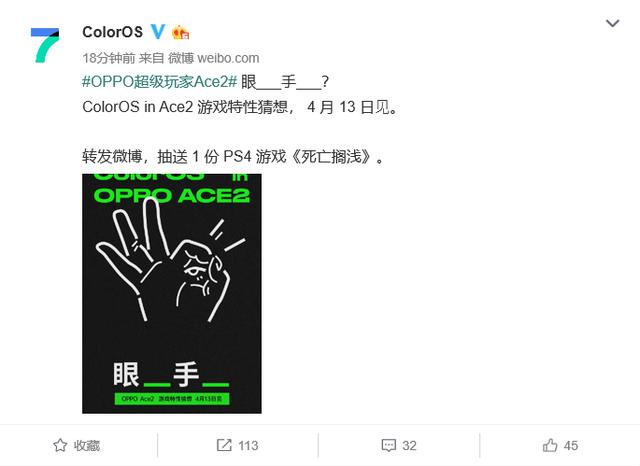Viewport: 640px width, 466px height.
Task: Click the repost count 113
Action: pos(248,445)
